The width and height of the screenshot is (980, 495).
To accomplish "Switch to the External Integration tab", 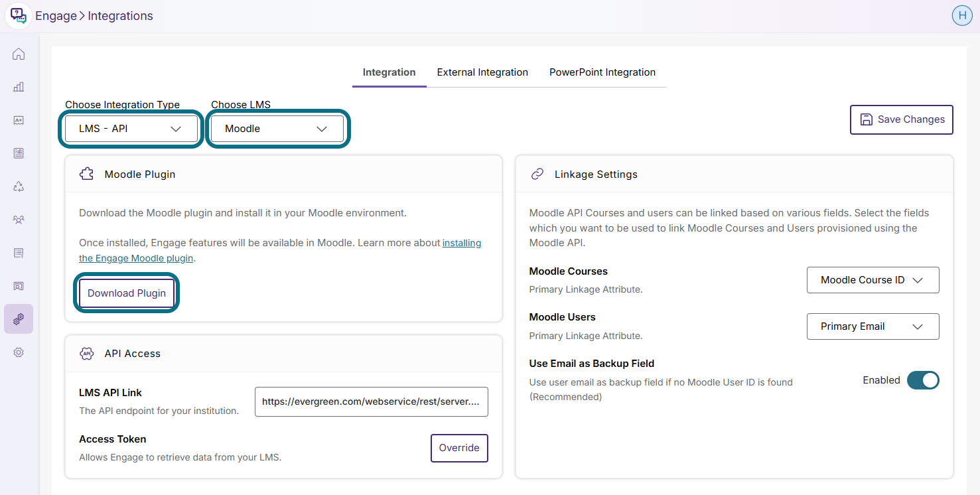I will [482, 72].
